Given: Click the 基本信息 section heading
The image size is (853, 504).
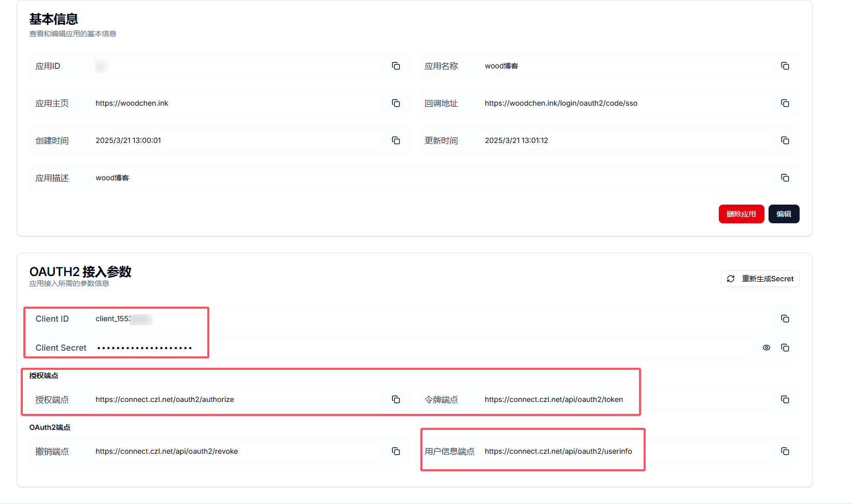Looking at the screenshot, I should pyautogui.click(x=53, y=19).
